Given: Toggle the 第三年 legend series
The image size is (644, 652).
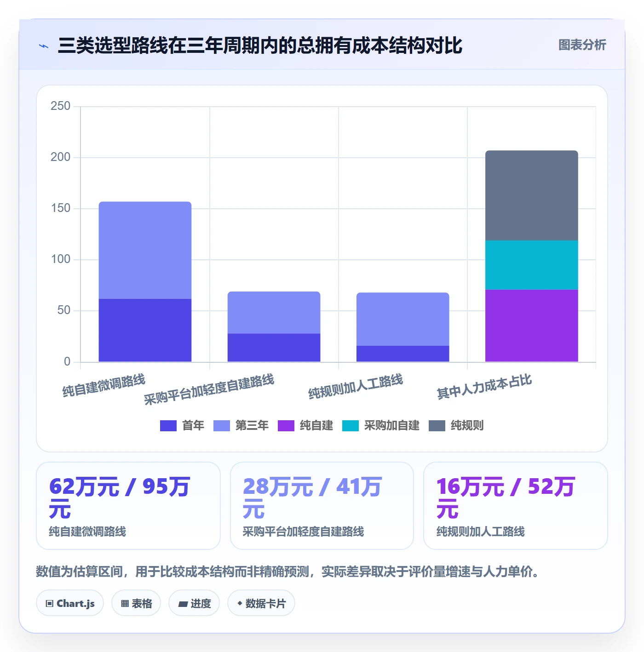Looking at the screenshot, I should 241,425.
